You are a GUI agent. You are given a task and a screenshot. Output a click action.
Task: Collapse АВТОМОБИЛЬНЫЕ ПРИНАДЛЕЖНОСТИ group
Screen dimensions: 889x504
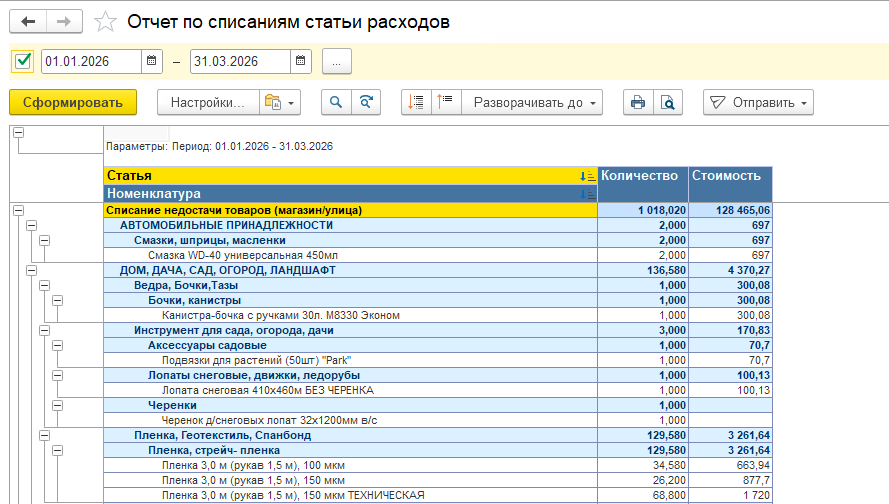click(32, 225)
